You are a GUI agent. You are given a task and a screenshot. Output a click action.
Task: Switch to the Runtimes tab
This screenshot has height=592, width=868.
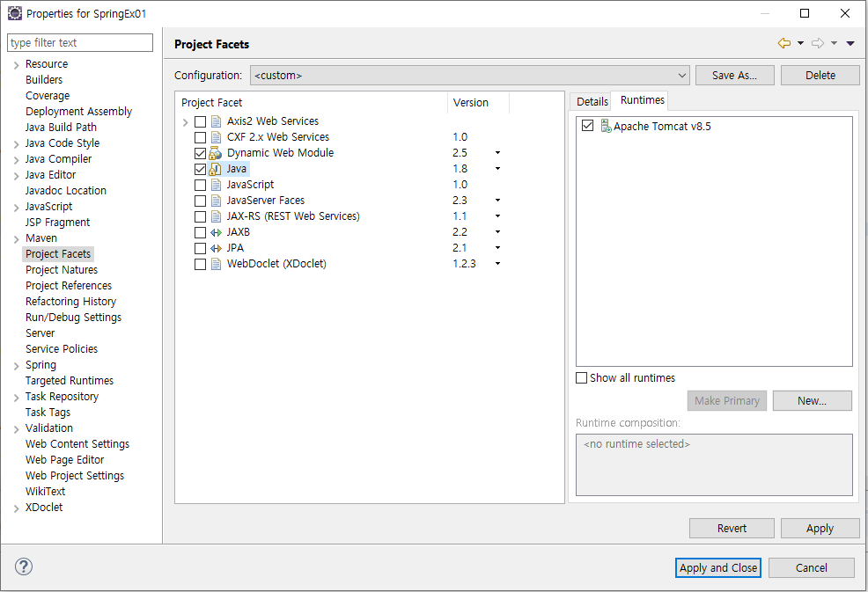(x=642, y=100)
